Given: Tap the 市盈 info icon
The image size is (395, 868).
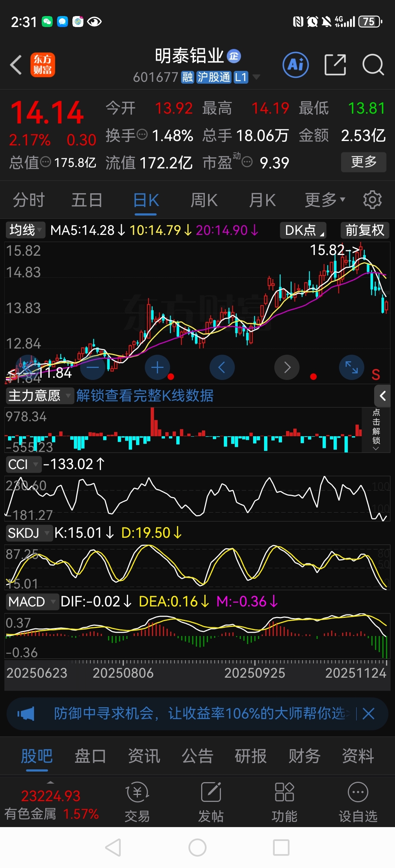Looking at the screenshot, I should [247, 162].
